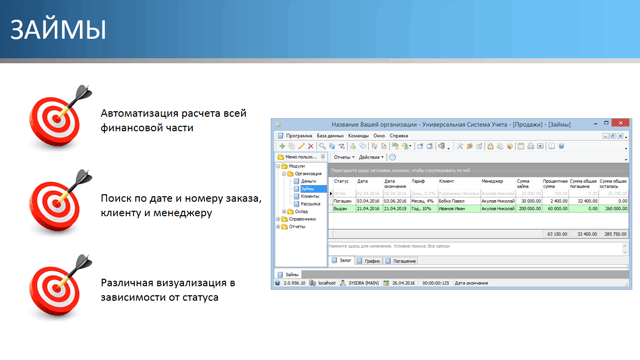Collapse the Организация tree node

pos(284,173)
